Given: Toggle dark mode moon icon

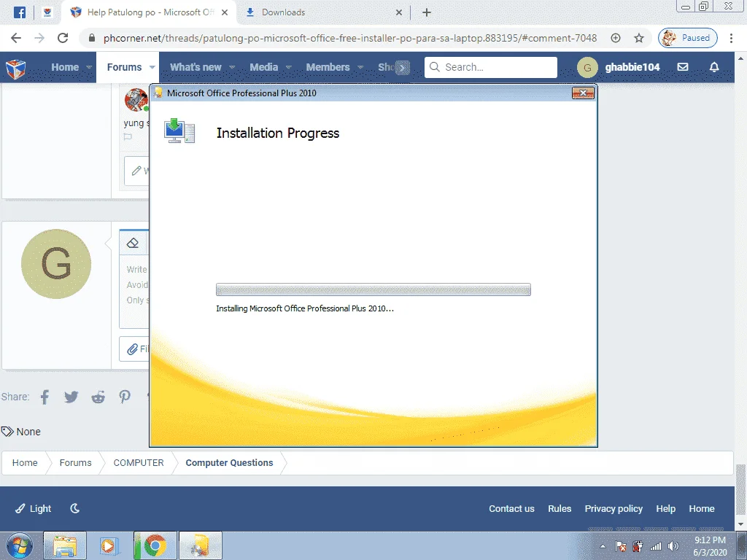Looking at the screenshot, I should [75, 508].
